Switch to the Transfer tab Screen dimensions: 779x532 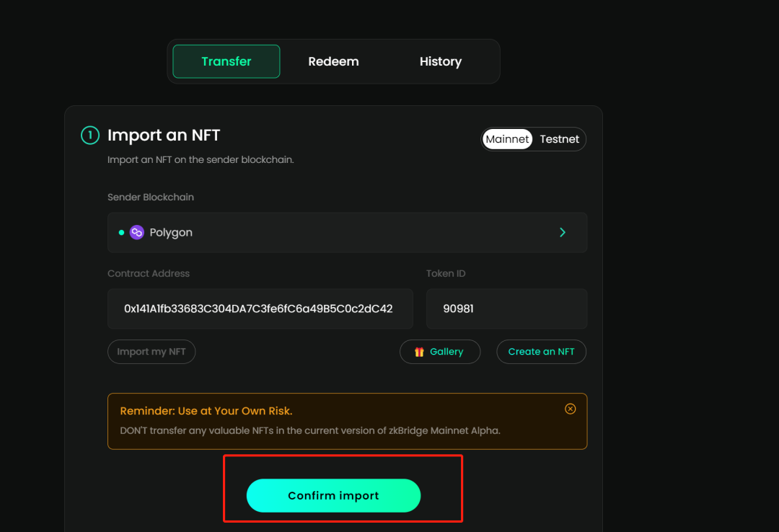click(x=226, y=61)
